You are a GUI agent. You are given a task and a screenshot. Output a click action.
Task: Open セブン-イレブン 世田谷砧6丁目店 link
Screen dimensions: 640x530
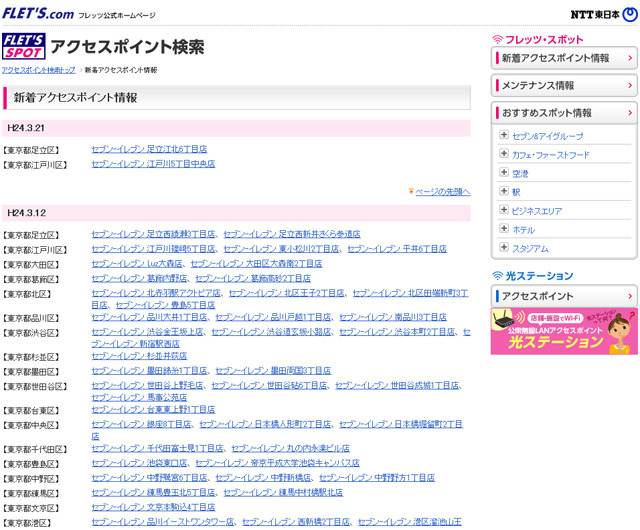pos(269,385)
